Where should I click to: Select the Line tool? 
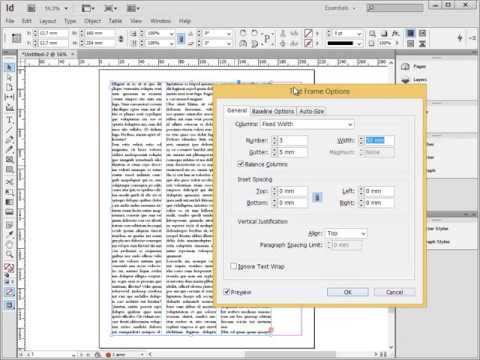pyautogui.click(x=9, y=130)
